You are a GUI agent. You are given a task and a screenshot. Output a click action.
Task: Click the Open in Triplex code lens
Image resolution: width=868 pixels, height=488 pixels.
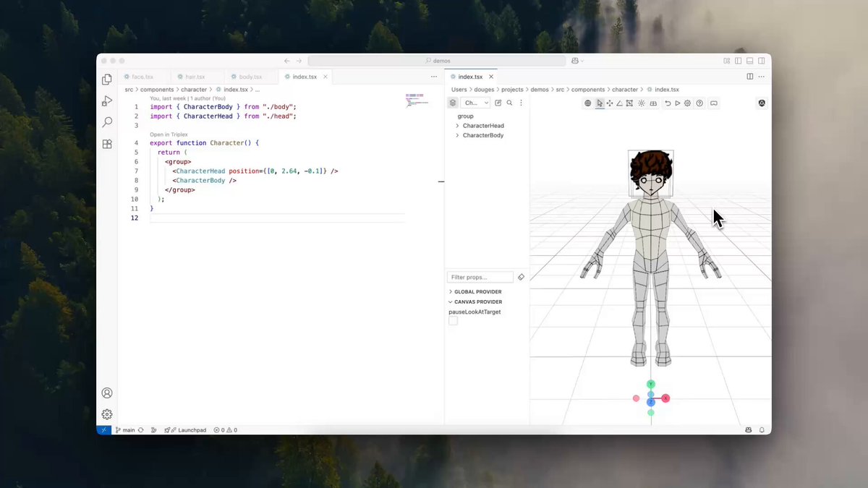169,134
